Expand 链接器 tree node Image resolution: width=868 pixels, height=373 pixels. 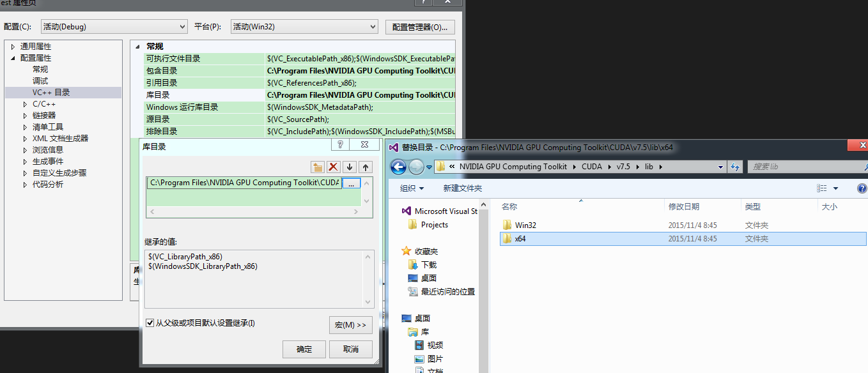pos(26,116)
